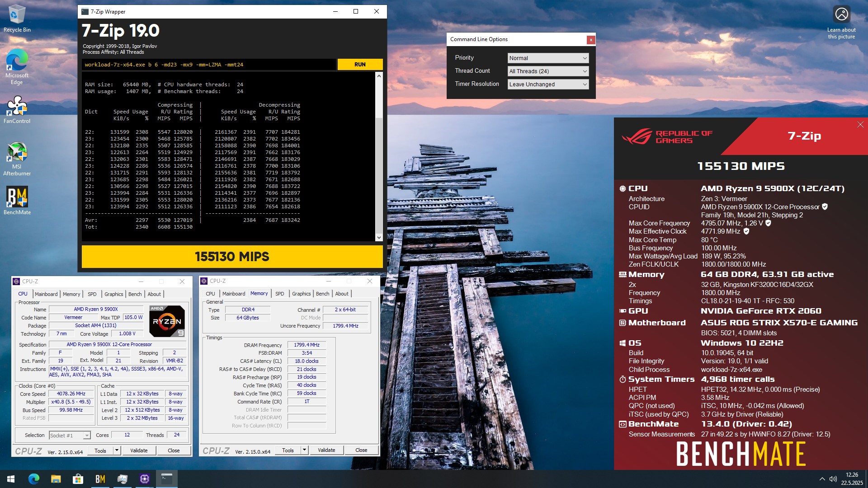868x488 pixels.
Task: Click Validate in the right CPU-Z window
Action: 326,450
